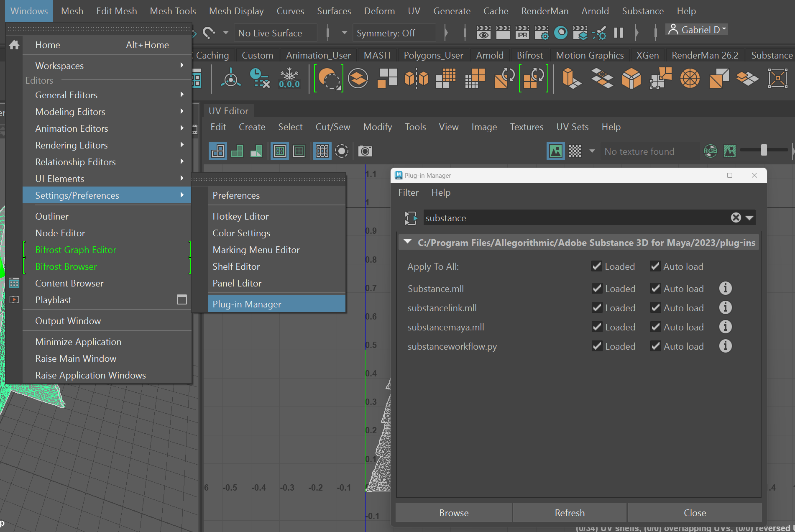Viewport: 795px width, 532px height.
Task: Click the info icon for substanceworkflow.py
Action: [x=725, y=346]
